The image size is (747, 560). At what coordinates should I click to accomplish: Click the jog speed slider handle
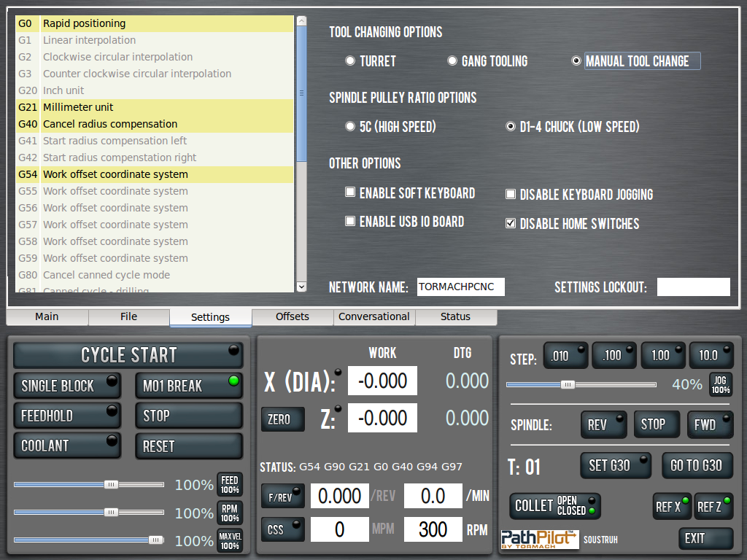(x=568, y=384)
